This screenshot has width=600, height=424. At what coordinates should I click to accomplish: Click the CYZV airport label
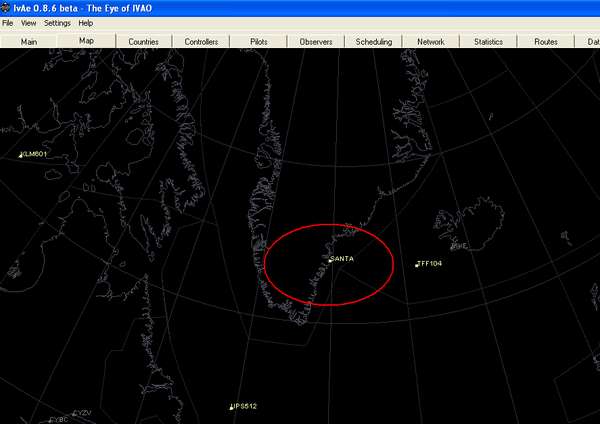click(x=82, y=413)
